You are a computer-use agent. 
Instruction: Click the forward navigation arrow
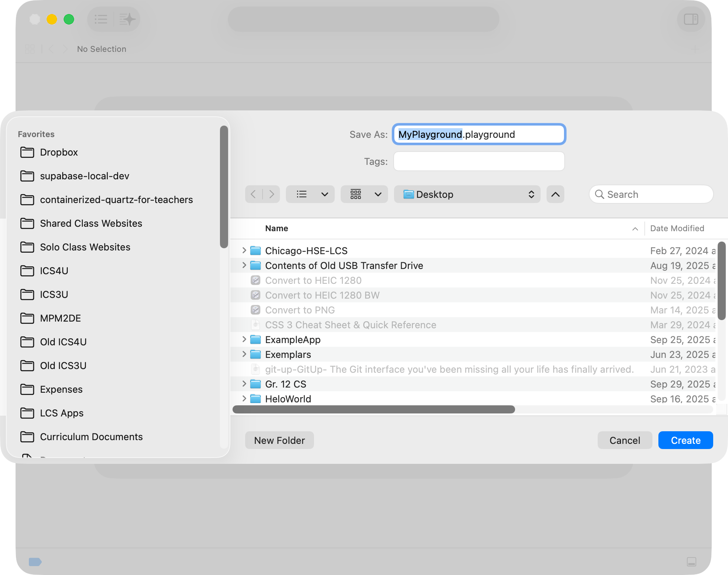click(272, 194)
